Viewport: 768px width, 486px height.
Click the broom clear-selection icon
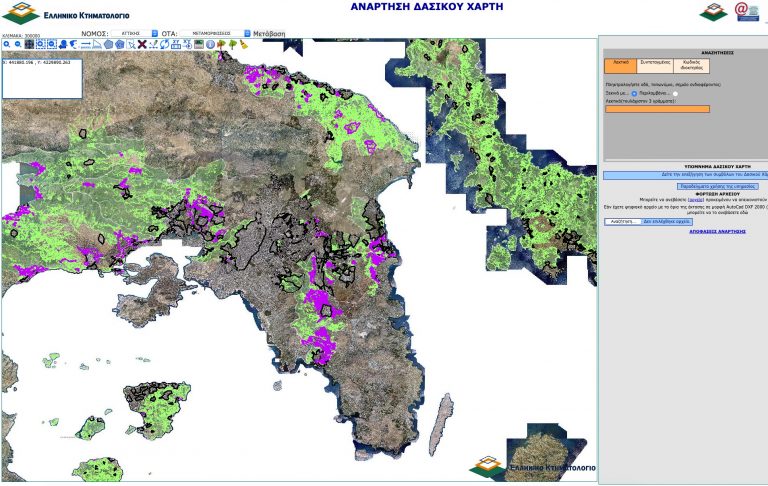pos(243,44)
